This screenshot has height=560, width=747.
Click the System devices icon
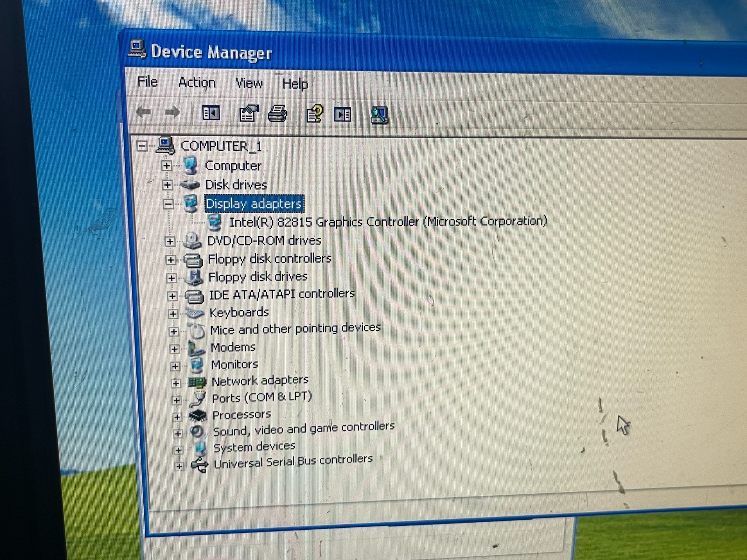(200, 448)
